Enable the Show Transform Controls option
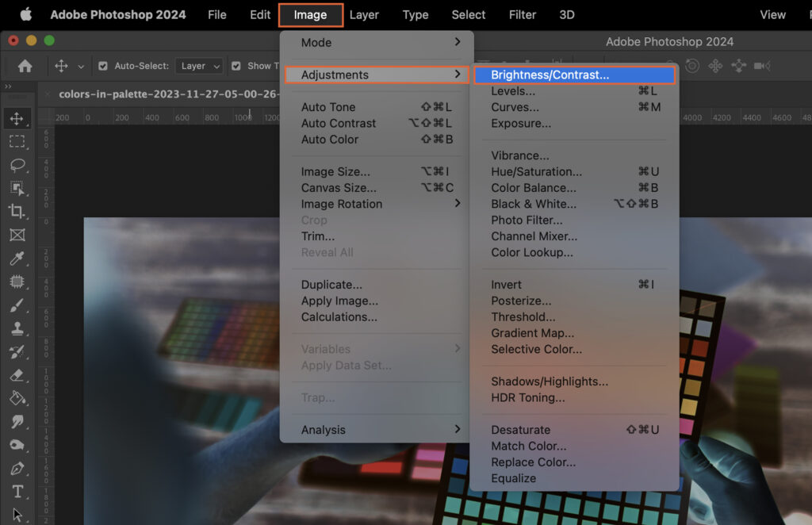 235,66
